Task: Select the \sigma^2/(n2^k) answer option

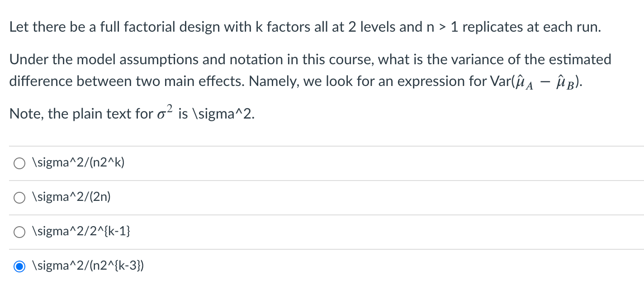Action: click(19, 163)
